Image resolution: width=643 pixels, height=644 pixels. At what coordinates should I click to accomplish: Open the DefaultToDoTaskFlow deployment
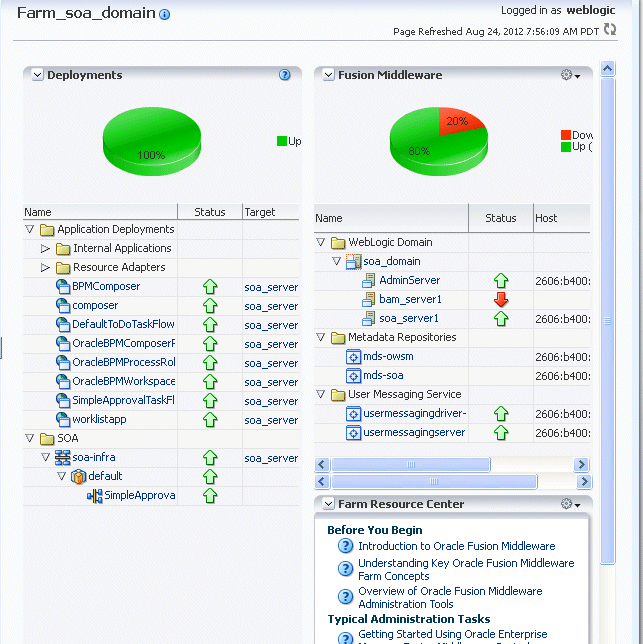123,324
